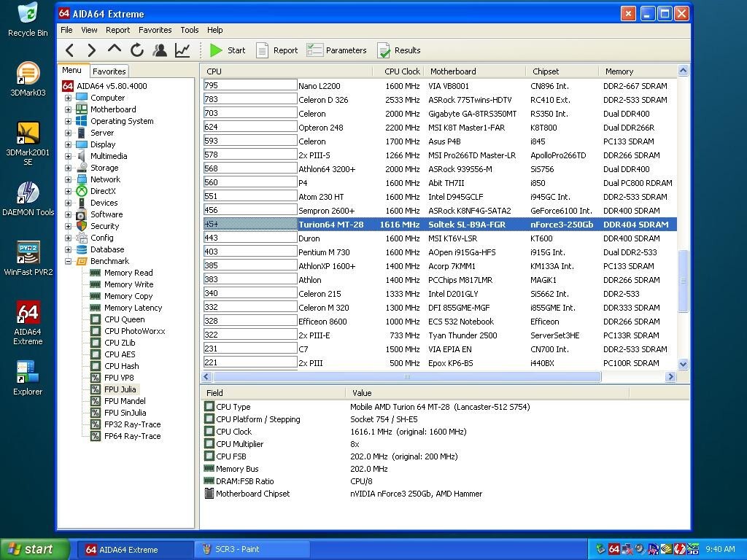Open the Tools menu
Image resolution: width=747 pixels, height=560 pixels.
(x=189, y=30)
